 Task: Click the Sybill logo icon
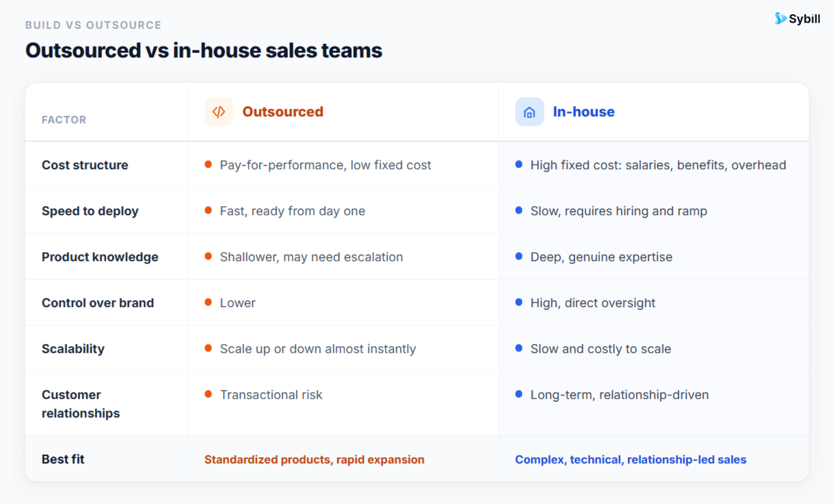(780, 18)
